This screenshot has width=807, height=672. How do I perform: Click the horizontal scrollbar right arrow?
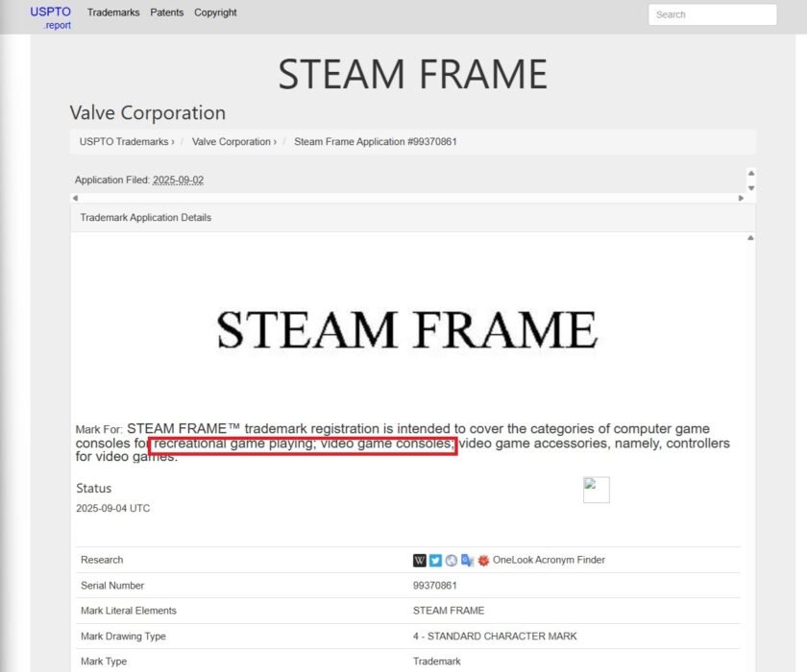(742, 198)
